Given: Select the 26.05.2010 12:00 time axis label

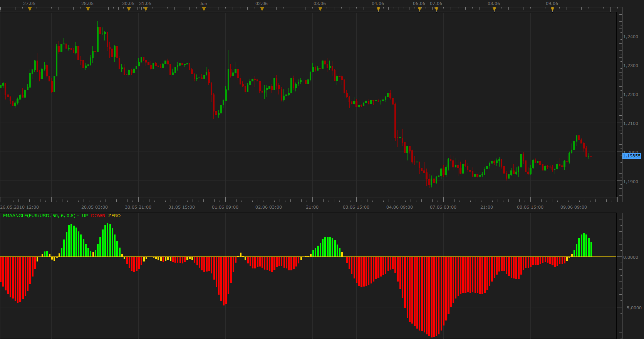Looking at the screenshot, I should click(20, 207).
